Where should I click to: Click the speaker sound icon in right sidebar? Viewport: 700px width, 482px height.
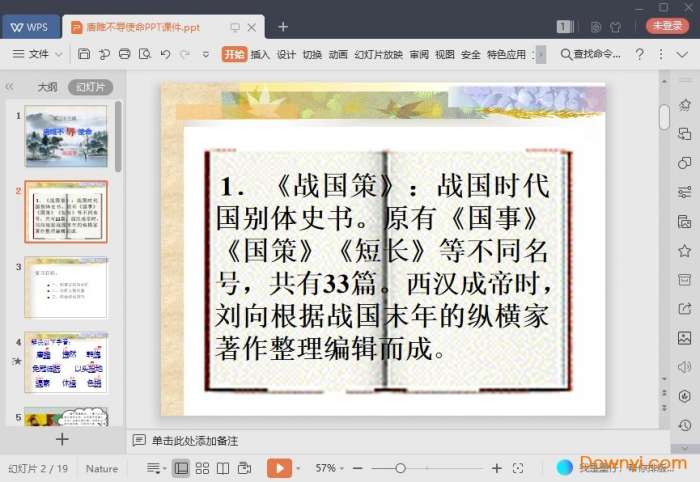point(684,367)
